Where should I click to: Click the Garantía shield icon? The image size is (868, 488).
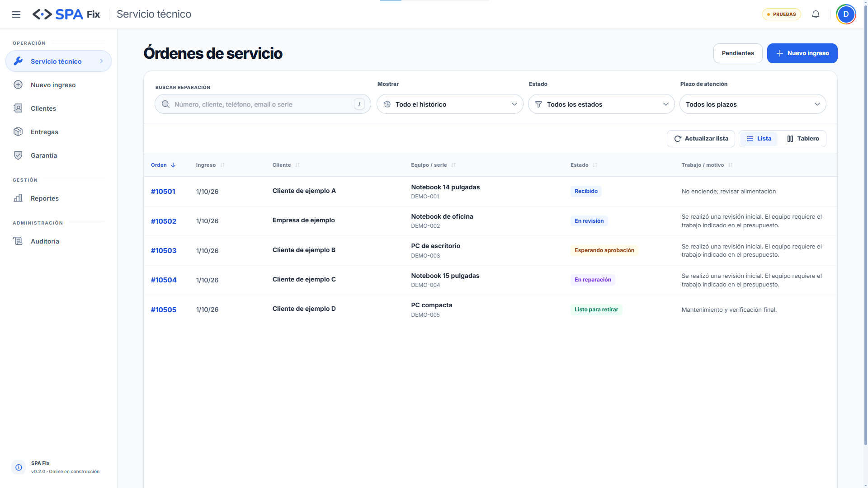tap(18, 155)
